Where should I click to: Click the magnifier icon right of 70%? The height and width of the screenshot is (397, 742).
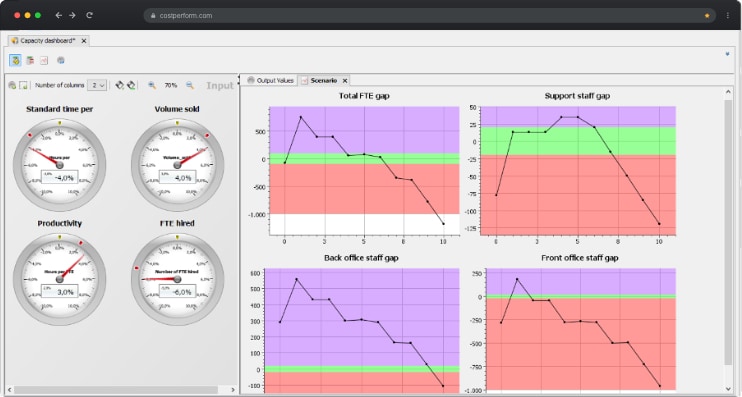point(190,85)
